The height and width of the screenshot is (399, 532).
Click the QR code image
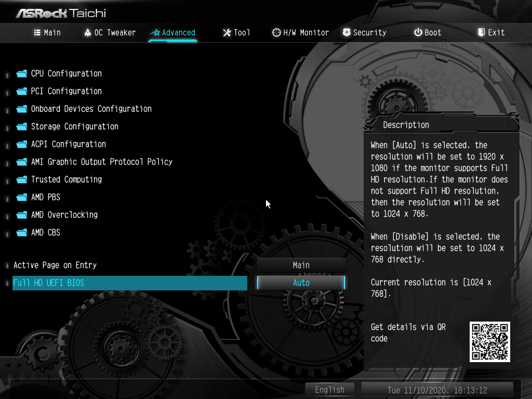click(x=489, y=342)
